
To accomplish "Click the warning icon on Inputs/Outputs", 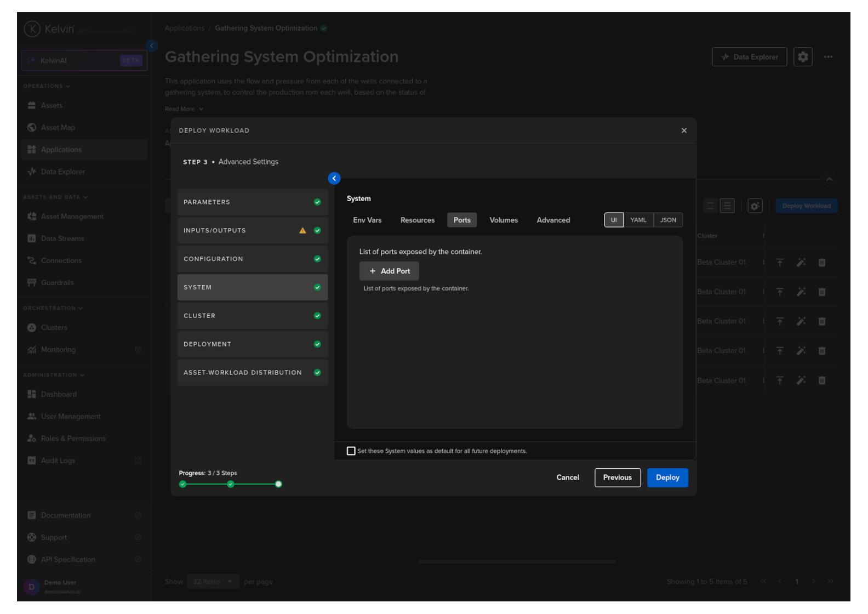I will pyautogui.click(x=302, y=231).
